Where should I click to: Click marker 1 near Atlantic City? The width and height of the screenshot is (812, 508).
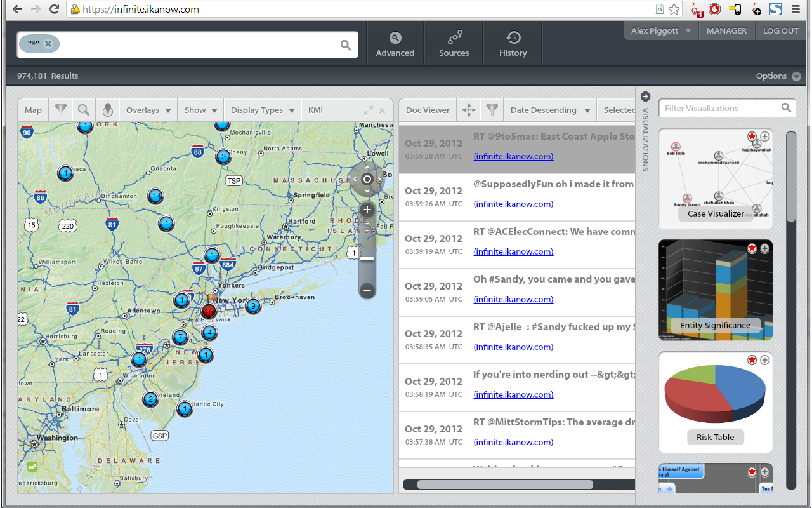(185, 409)
